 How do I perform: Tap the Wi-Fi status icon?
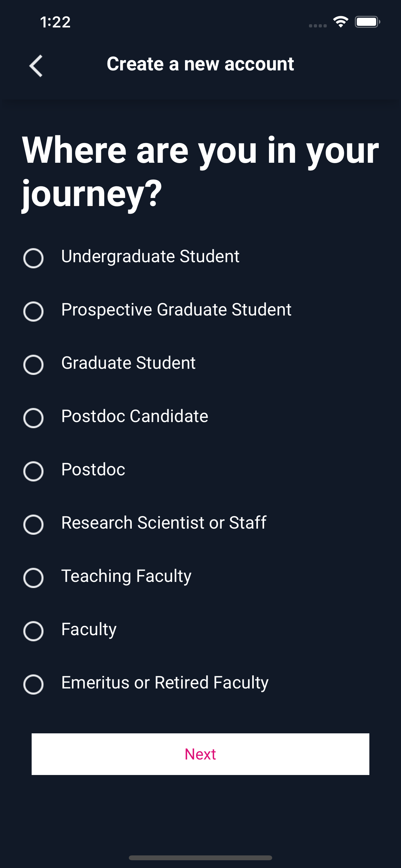[x=341, y=22]
